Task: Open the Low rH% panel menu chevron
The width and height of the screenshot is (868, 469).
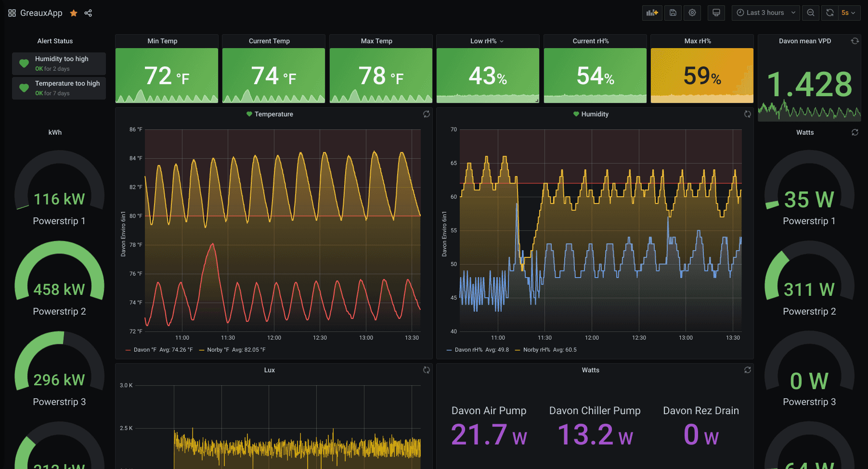Action: tap(502, 41)
